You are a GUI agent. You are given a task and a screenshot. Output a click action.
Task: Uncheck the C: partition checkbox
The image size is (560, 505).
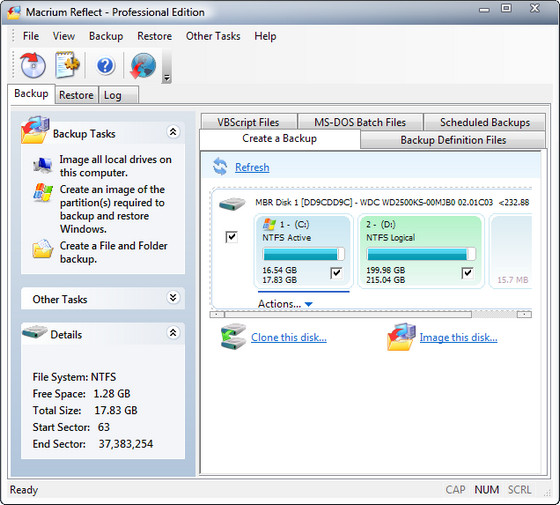[336, 273]
